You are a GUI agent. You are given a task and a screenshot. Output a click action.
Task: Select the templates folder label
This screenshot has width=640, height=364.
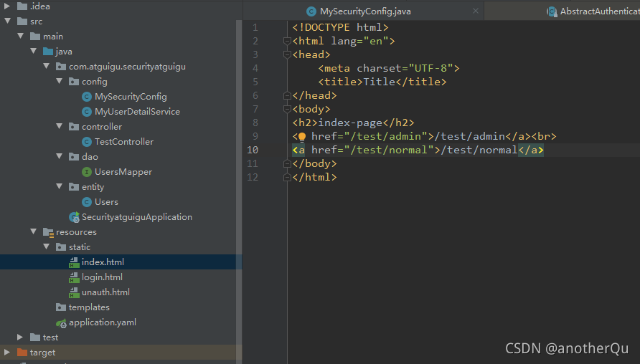click(x=89, y=307)
